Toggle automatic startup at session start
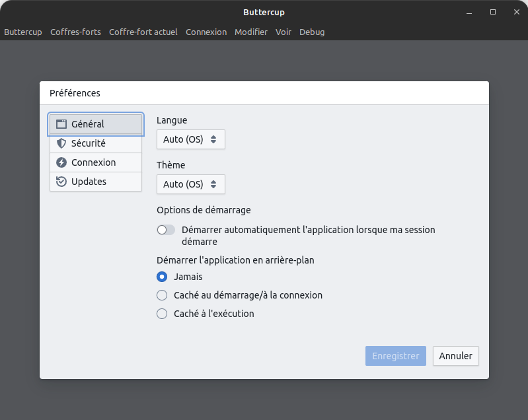 tap(166, 230)
